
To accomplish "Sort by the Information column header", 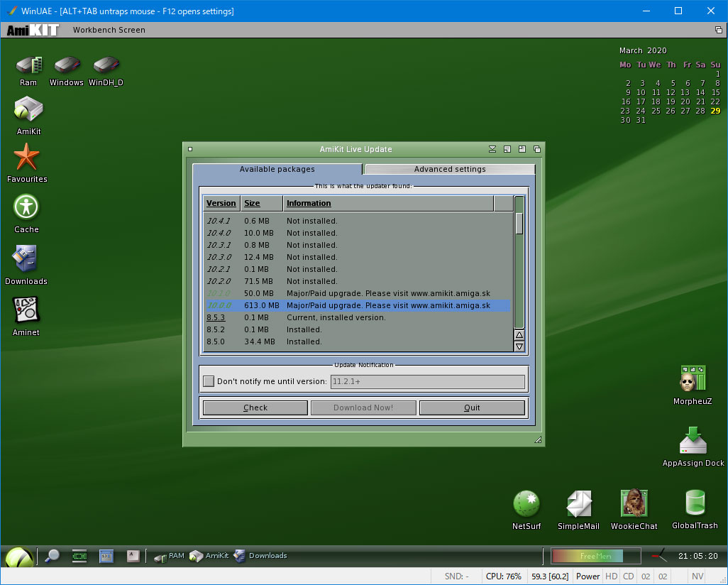I will tap(388, 203).
